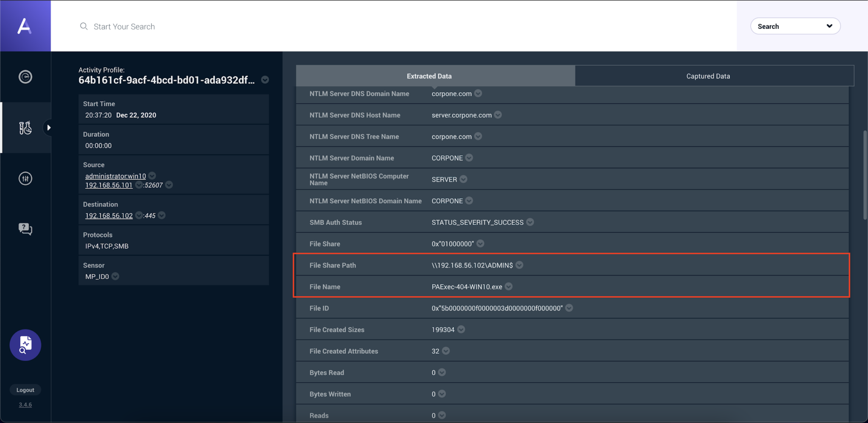Click the magnifier icon in search bar
Viewport: 868px width, 423px height.
pyautogui.click(x=84, y=26)
